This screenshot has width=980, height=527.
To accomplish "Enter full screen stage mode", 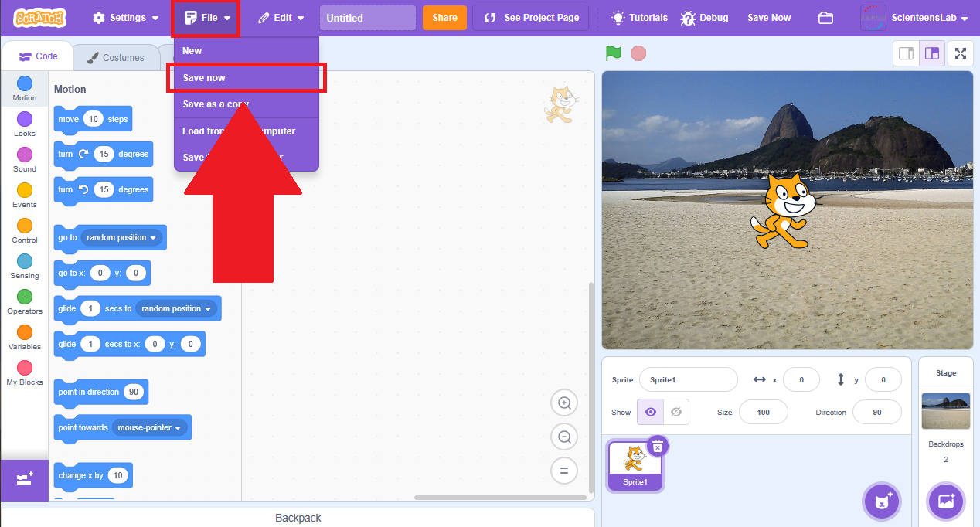I will click(x=960, y=54).
